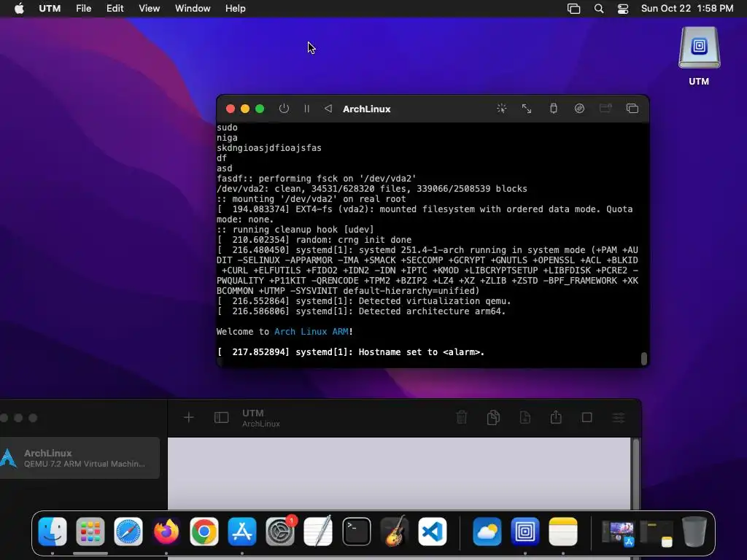This screenshot has height=560, width=747.
Task: Open the File menu
Action: [83, 9]
